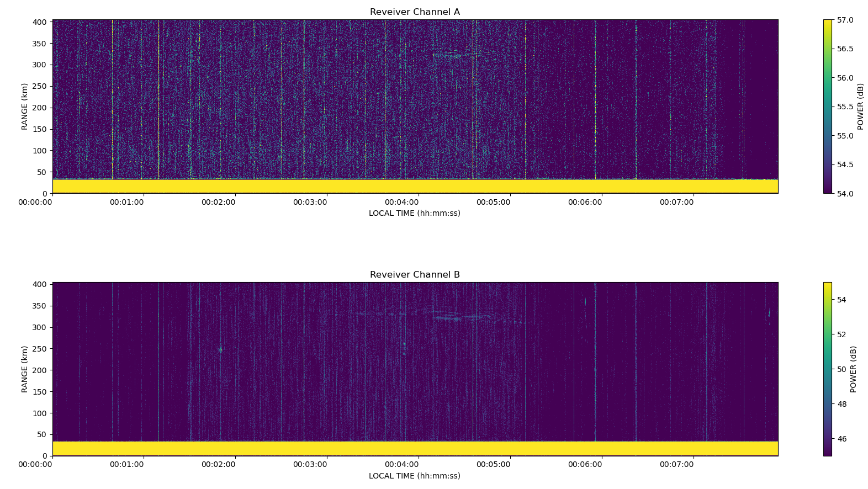Click Channel B's "00:00:00" time tick label

[35, 465]
